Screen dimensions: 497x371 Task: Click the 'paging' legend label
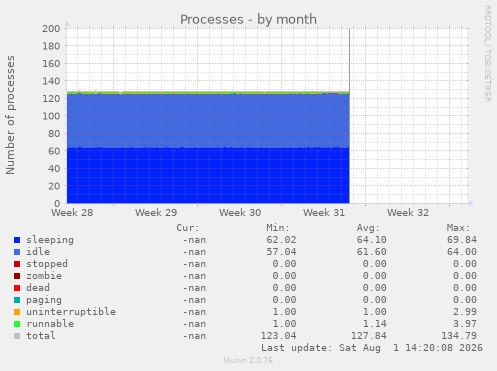[44, 300]
